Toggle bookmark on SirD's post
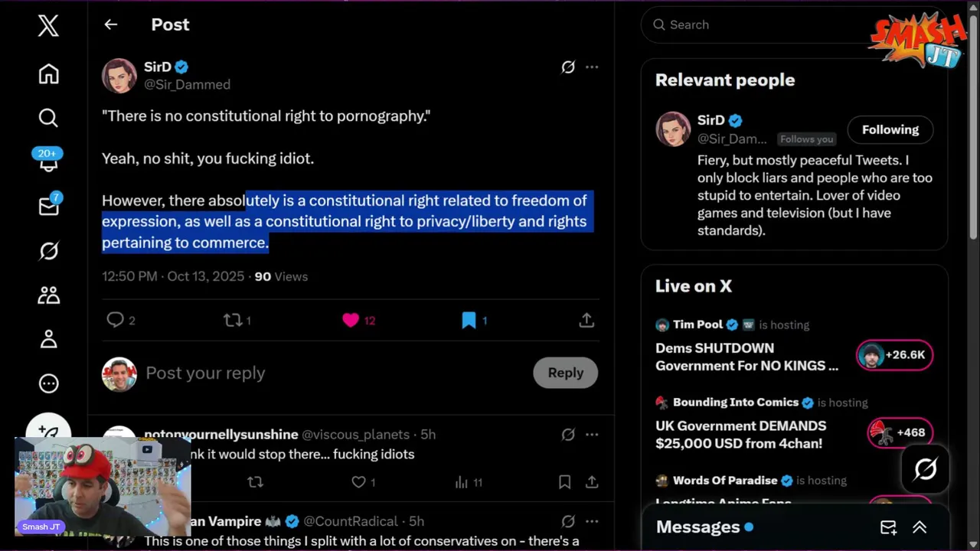This screenshot has width=980, height=551. [469, 320]
